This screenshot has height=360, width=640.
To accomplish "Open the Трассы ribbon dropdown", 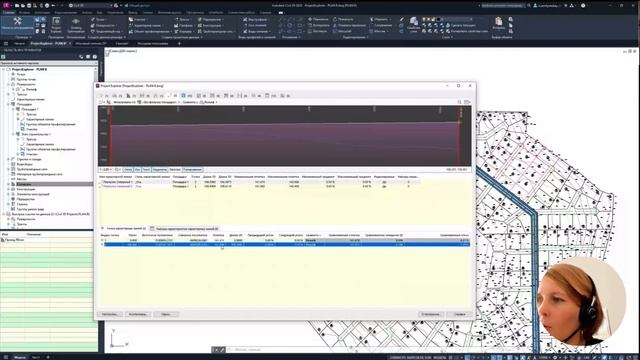I will tap(184, 19).
